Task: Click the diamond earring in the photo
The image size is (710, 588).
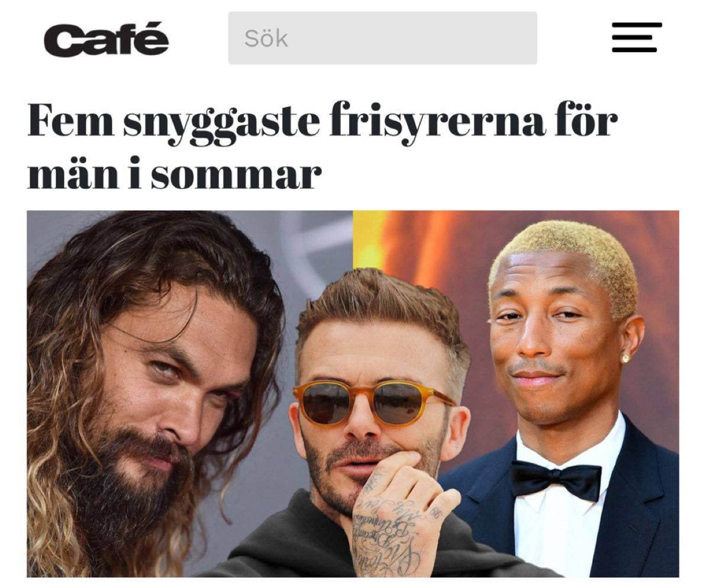Action: [x=625, y=357]
